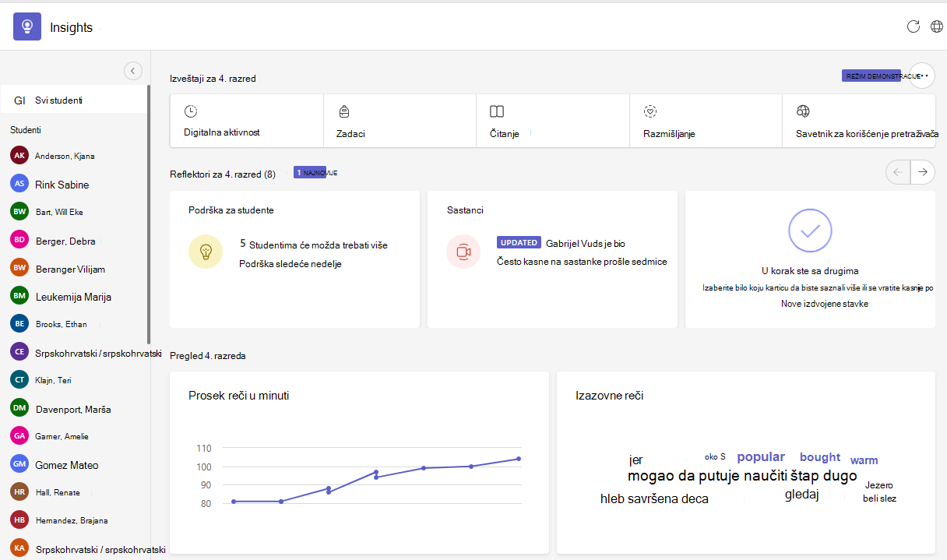Open Podrška za studente spotlight card
This screenshot has height=560, width=947.
294,259
